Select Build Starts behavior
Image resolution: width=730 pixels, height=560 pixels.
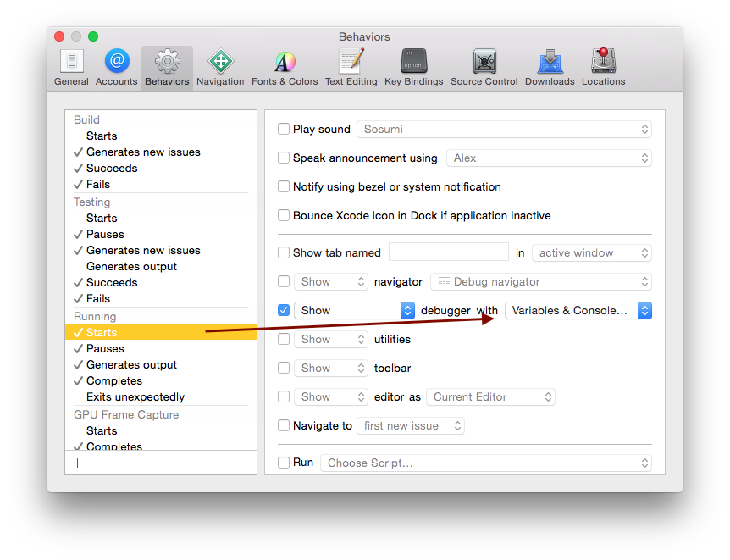[161, 136]
